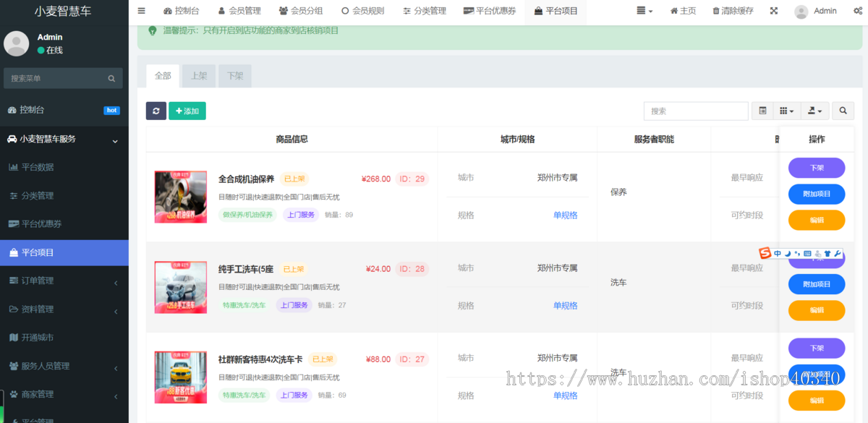Open thumbnail of 纯手工洗车 product
Image resolution: width=868 pixels, height=423 pixels.
[x=181, y=287]
